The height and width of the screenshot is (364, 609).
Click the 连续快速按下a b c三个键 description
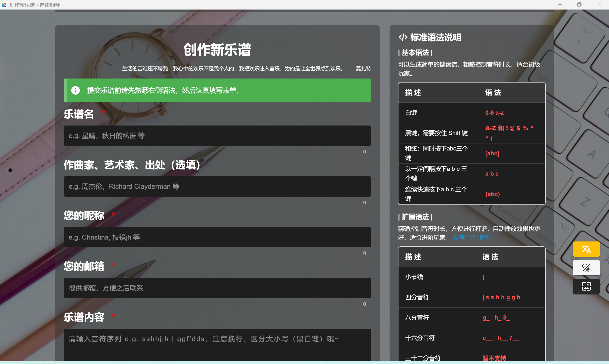(436, 194)
